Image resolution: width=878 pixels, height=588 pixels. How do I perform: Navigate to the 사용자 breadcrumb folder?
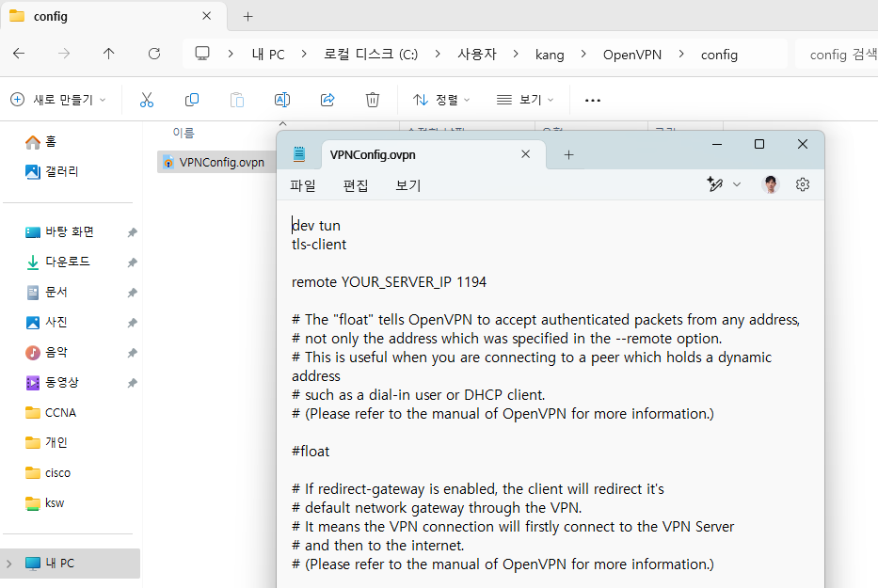click(x=477, y=55)
